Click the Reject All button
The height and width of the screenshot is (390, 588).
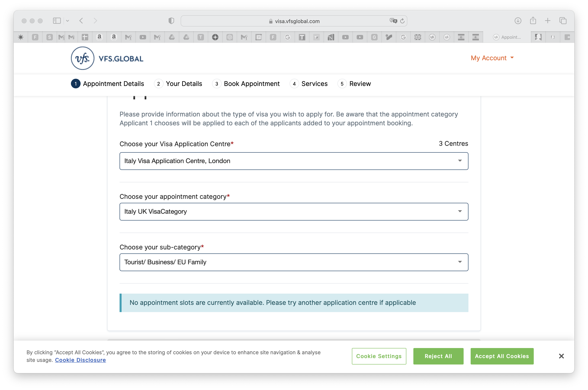coord(438,356)
